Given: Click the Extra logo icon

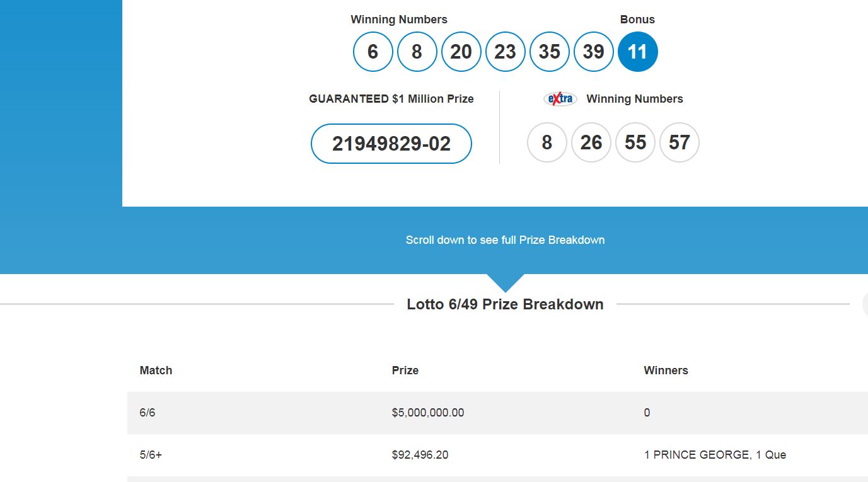Looking at the screenshot, I should tap(560, 99).
